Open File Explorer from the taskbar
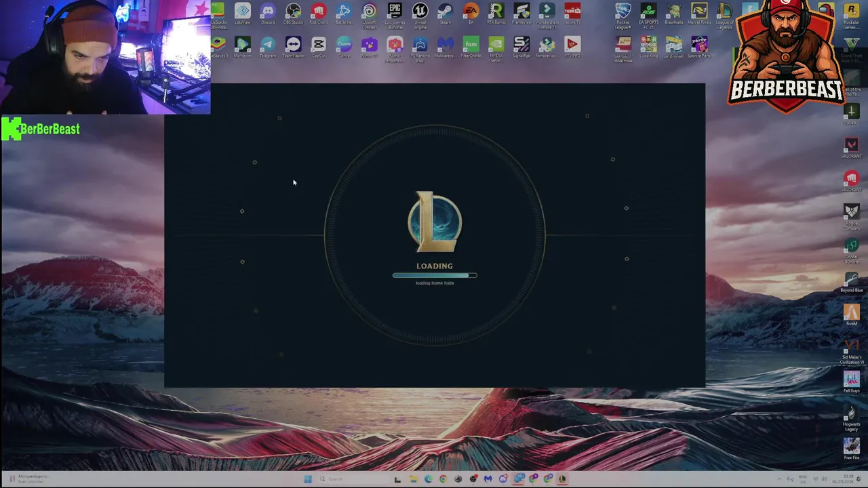Screen dimensions: 868x488 [x=413, y=479]
